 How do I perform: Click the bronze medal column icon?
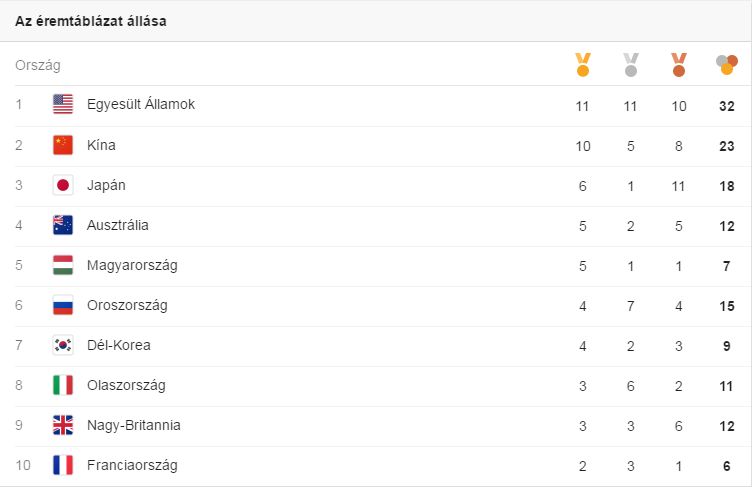(x=679, y=64)
